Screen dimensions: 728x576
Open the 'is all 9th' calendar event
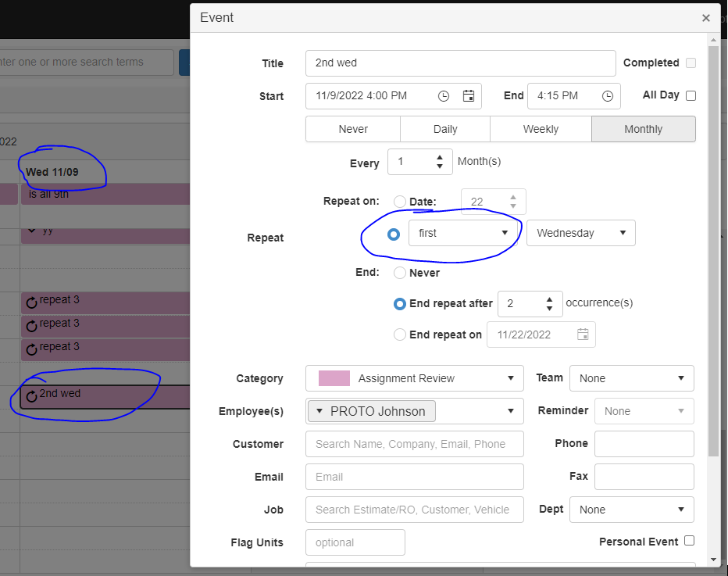coord(105,194)
